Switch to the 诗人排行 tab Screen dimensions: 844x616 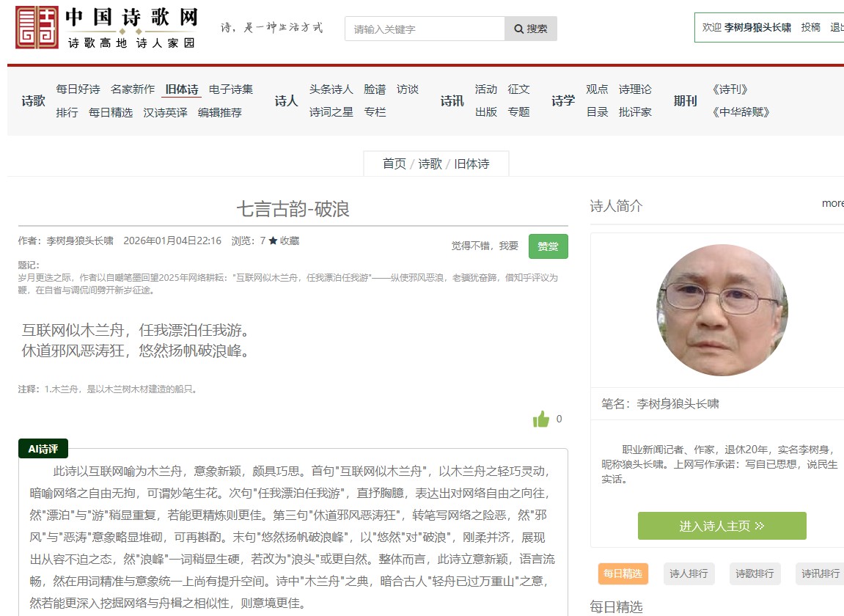(x=689, y=573)
